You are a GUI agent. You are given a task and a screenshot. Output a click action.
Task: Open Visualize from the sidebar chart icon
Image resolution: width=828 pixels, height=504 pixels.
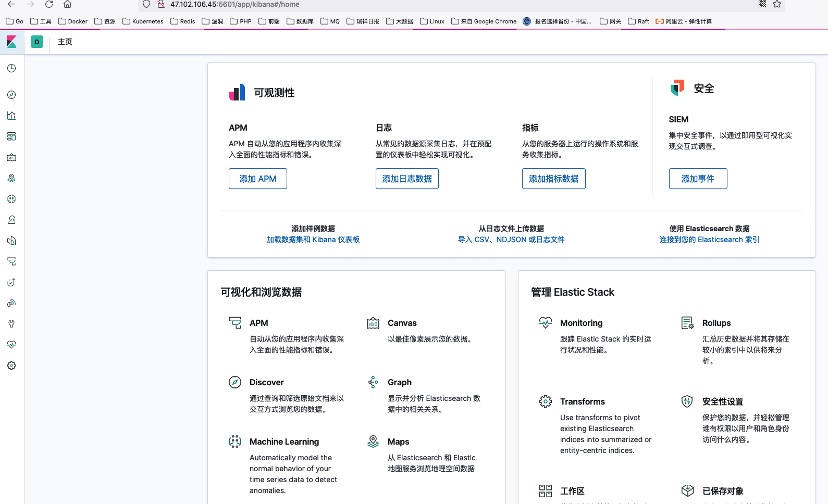click(11, 116)
